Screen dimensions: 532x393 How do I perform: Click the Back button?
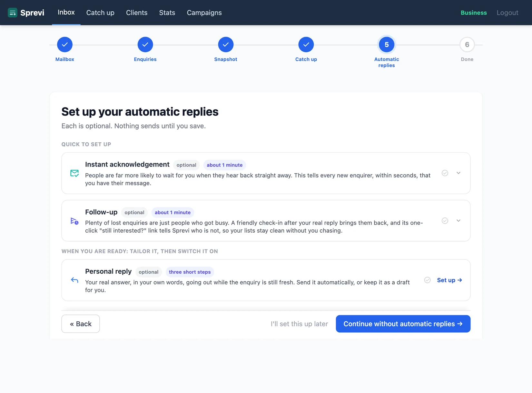(81, 324)
